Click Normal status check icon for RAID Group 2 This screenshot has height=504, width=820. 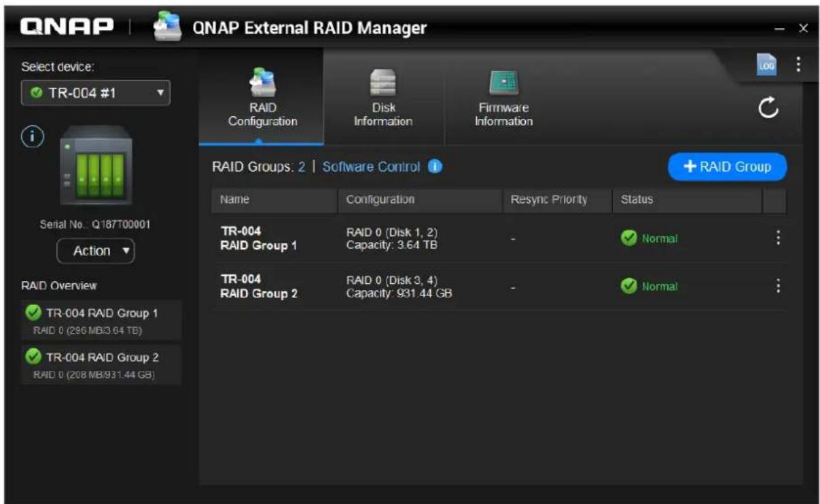628,287
